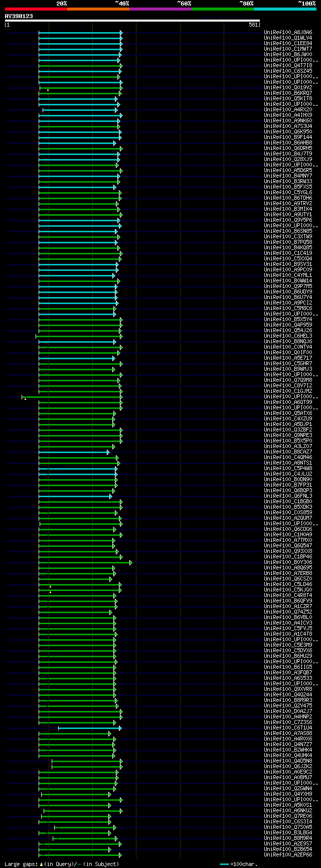Click the UniRef100_Q4T7I8 label
Screen dimensions: 321x868
tap(288, 66)
